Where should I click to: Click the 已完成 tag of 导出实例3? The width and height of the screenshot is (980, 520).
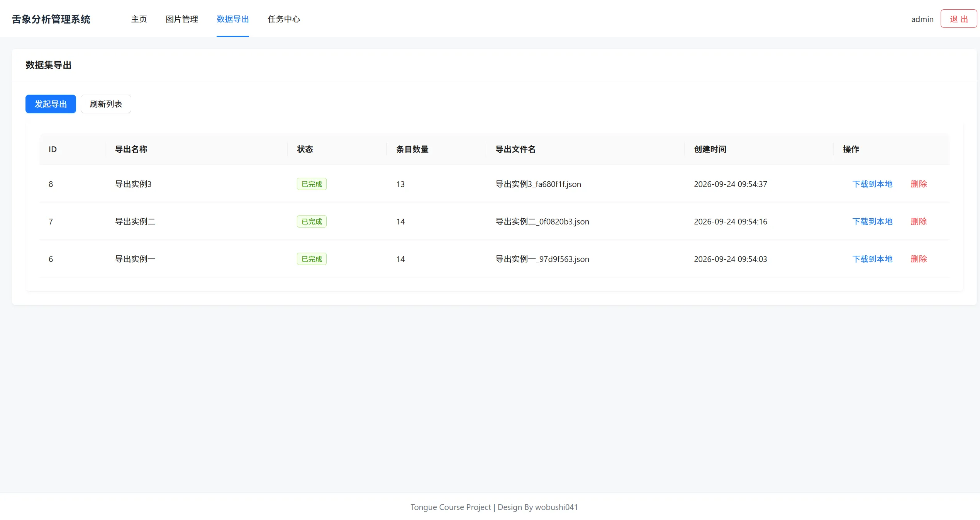click(x=312, y=184)
